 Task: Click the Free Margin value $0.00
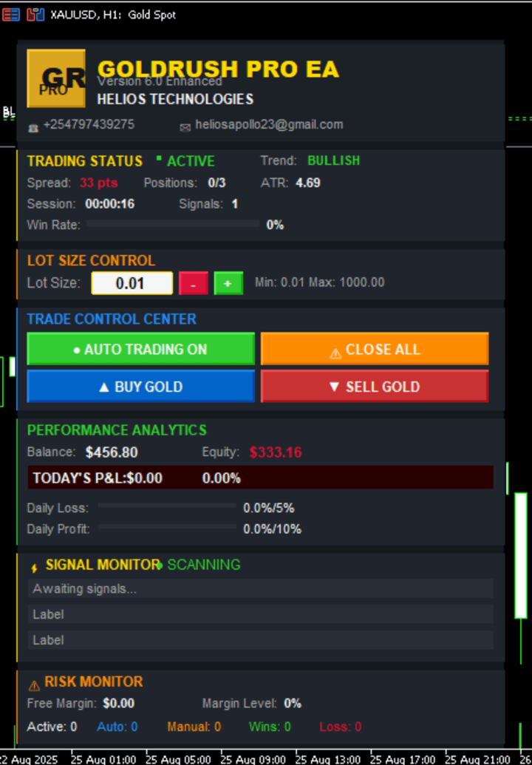[118, 704]
